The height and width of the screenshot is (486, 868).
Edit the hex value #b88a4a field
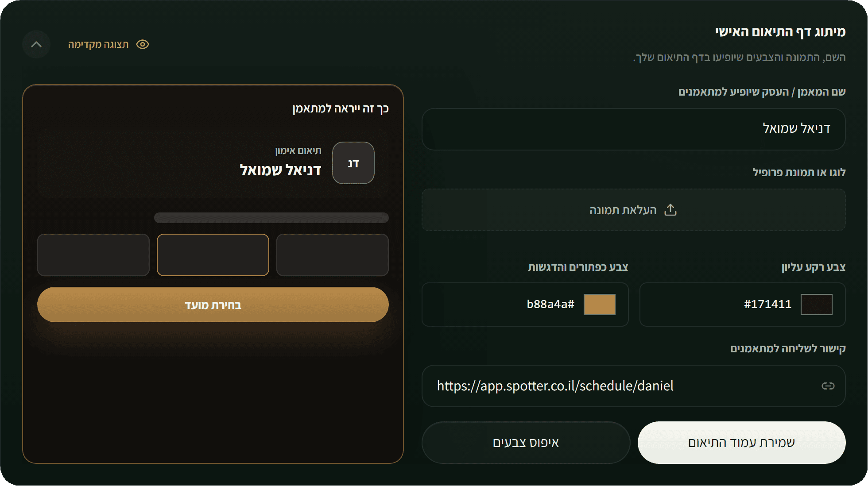(550, 305)
